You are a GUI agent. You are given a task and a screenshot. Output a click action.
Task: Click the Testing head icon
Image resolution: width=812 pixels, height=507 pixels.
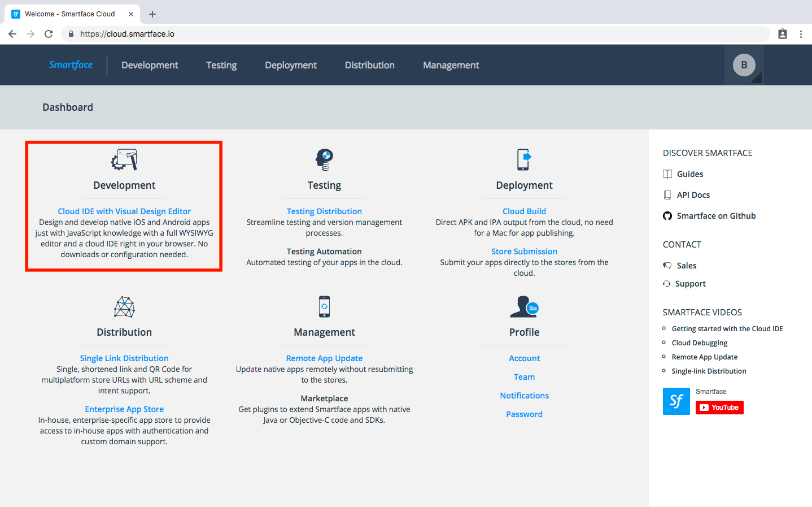tap(324, 160)
